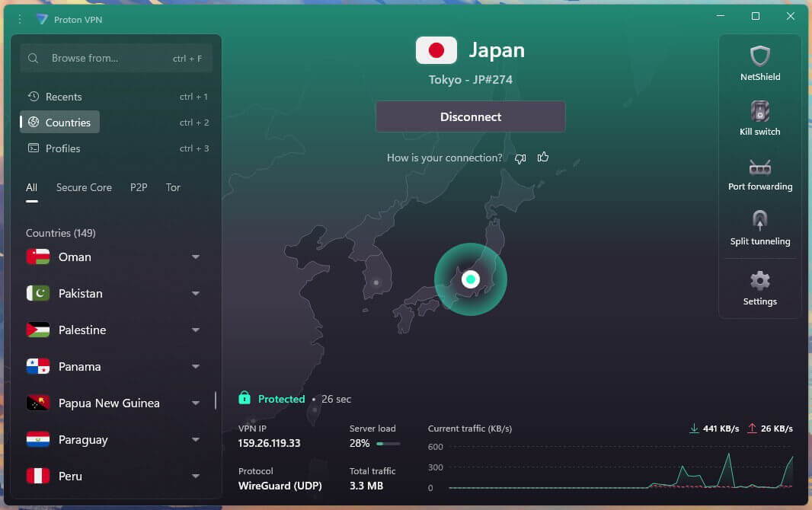Expand the Peru server list arrow
The width and height of the screenshot is (812, 510).
(195, 476)
